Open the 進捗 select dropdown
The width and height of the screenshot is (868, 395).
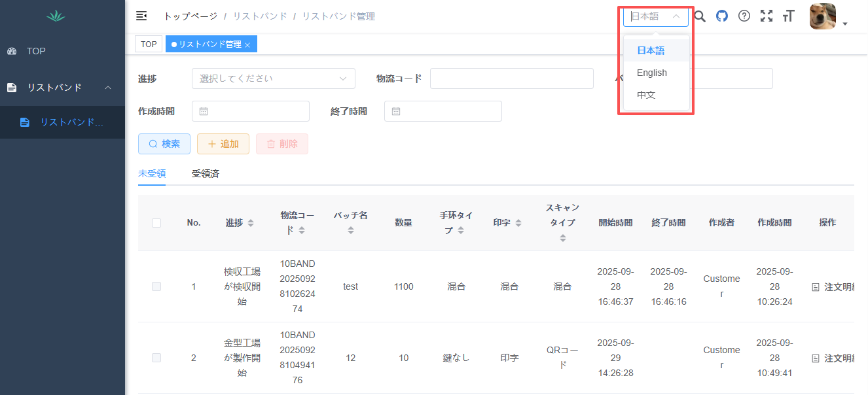pyautogui.click(x=273, y=78)
